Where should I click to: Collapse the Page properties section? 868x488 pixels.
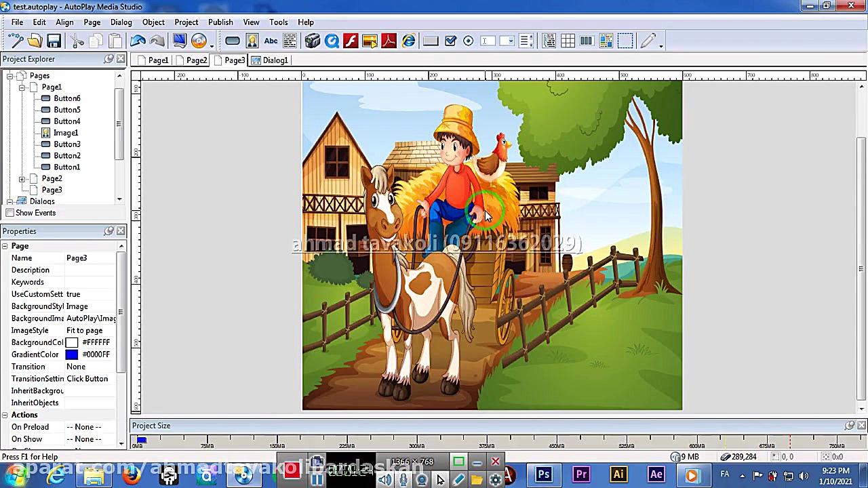click(x=5, y=246)
